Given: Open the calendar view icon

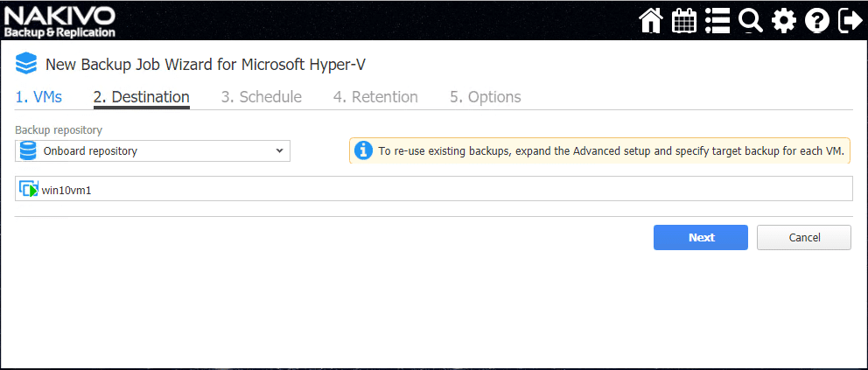Looking at the screenshot, I should [x=683, y=20].
